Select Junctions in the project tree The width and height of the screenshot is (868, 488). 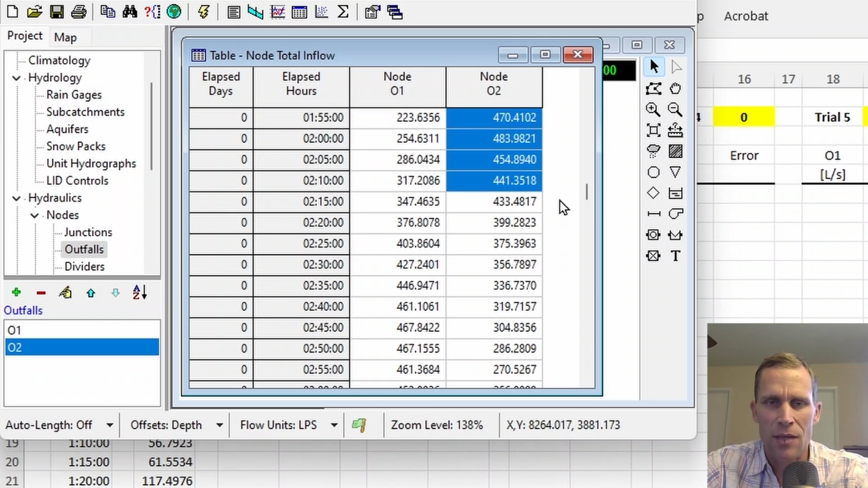(x=88, y=232)
